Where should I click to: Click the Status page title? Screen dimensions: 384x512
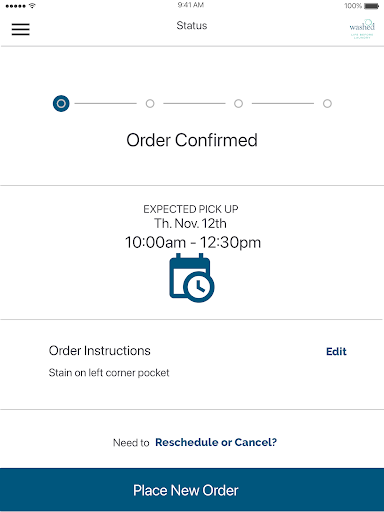192,26
